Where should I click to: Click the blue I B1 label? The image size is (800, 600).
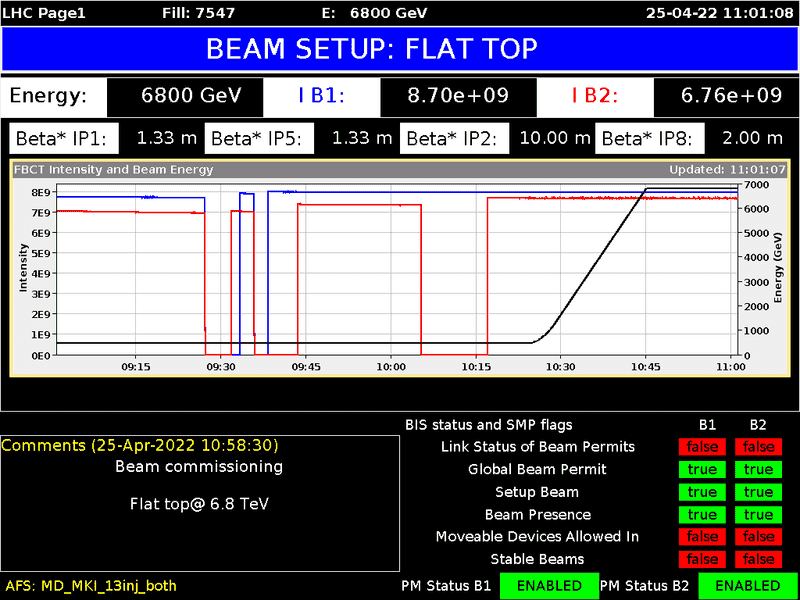(x=321, y=96)
